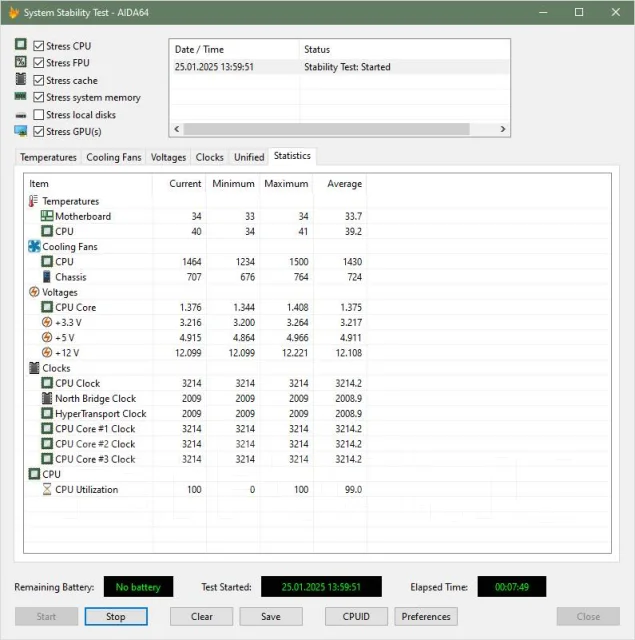Viewport: 635px width, 640px height.
Task: Click the AIDA64 flame icon in title bar
Action: coord(13,12)
